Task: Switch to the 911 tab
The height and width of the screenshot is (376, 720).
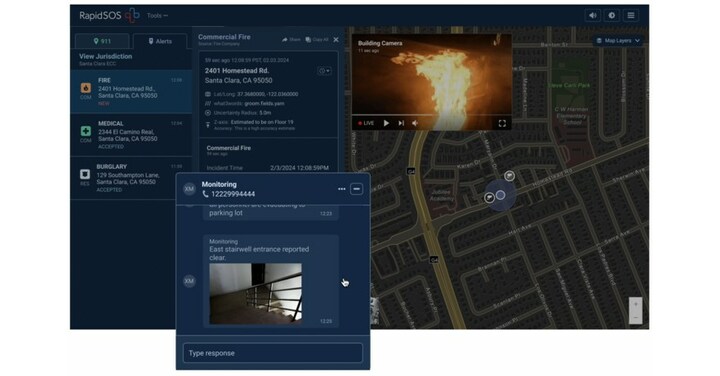Action: click(102, 41)
